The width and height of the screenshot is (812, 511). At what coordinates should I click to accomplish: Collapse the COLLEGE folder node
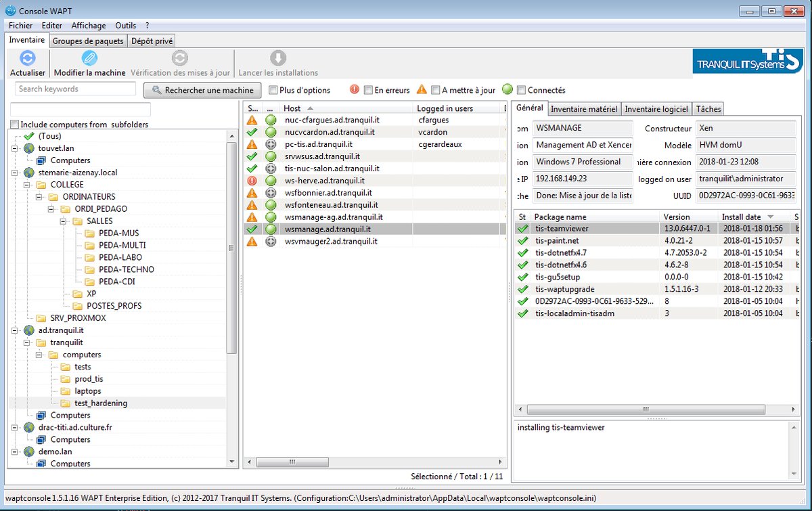pyautogui.click(x=26, y=185)
